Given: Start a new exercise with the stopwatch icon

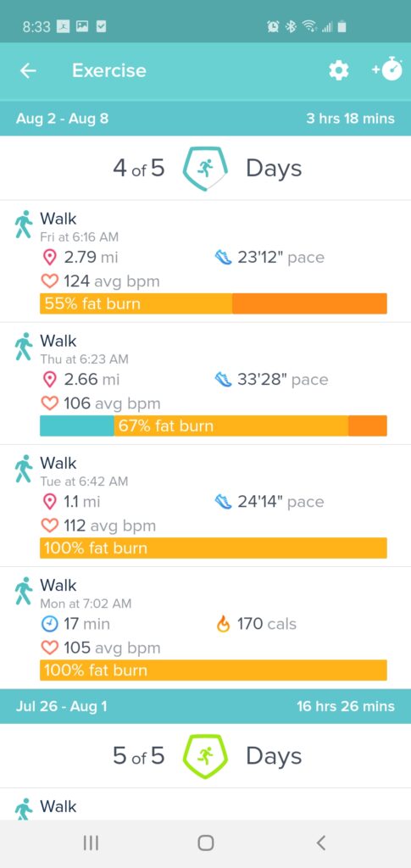Looking at the screenshot, I should [387, 69].
